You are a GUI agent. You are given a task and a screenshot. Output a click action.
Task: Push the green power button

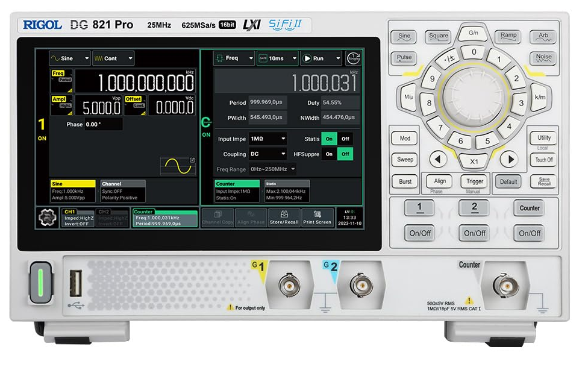point(41,282)
